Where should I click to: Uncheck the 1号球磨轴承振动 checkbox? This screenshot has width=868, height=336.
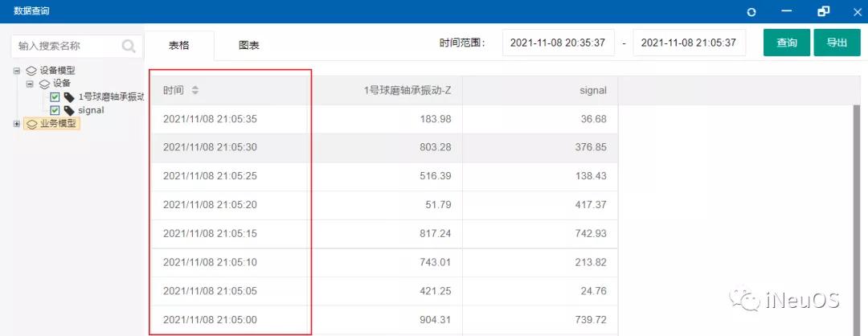(x=55, y=97)
